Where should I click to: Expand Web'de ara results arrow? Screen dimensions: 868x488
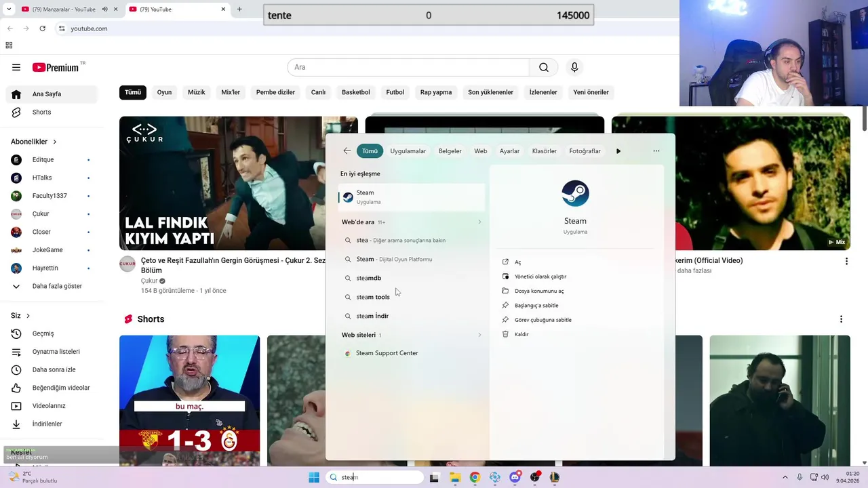click(x=479, y=222)
